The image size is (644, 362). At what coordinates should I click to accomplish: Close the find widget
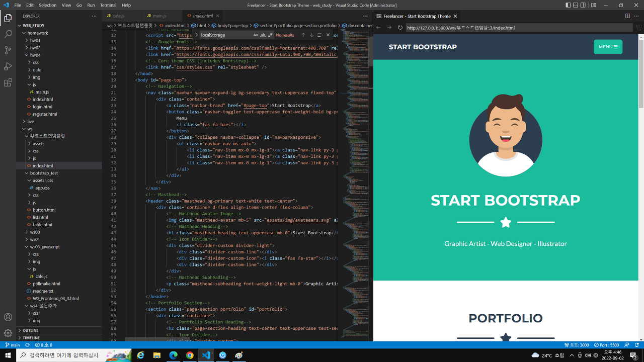(x=328, y=35)
